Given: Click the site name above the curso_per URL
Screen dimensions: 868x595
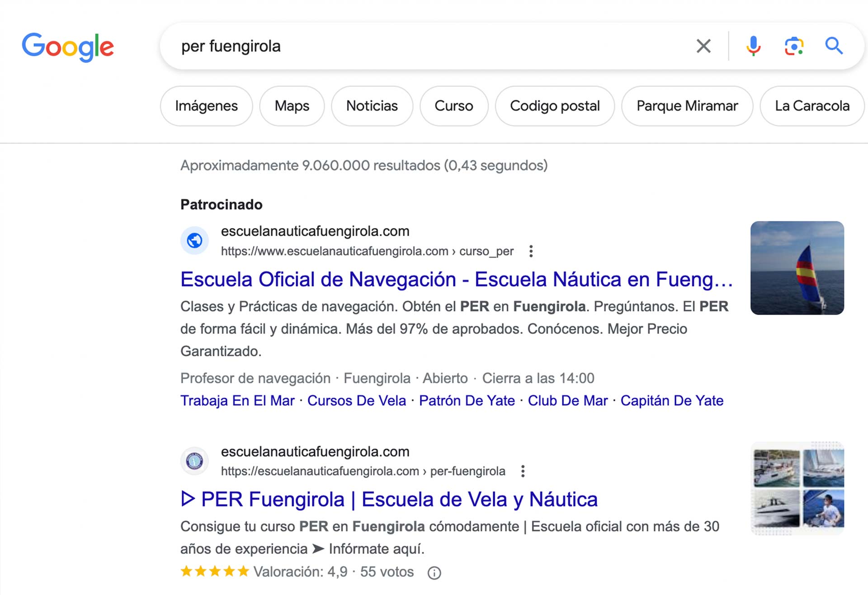Looking at the screenshot, I should (315, 231).
